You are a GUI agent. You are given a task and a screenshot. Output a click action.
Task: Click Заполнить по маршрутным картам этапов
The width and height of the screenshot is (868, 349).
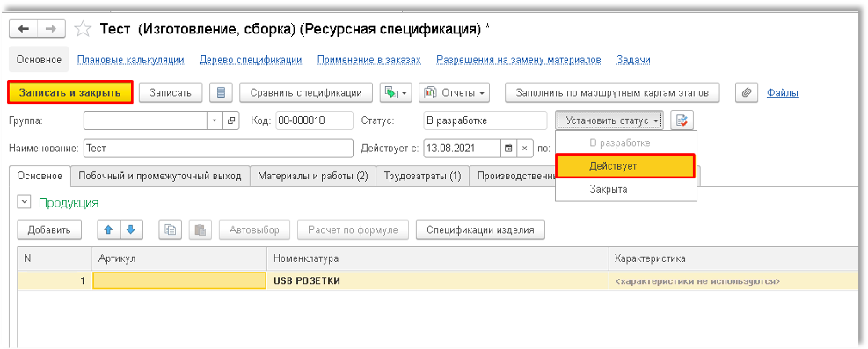(x=612, y=92)
